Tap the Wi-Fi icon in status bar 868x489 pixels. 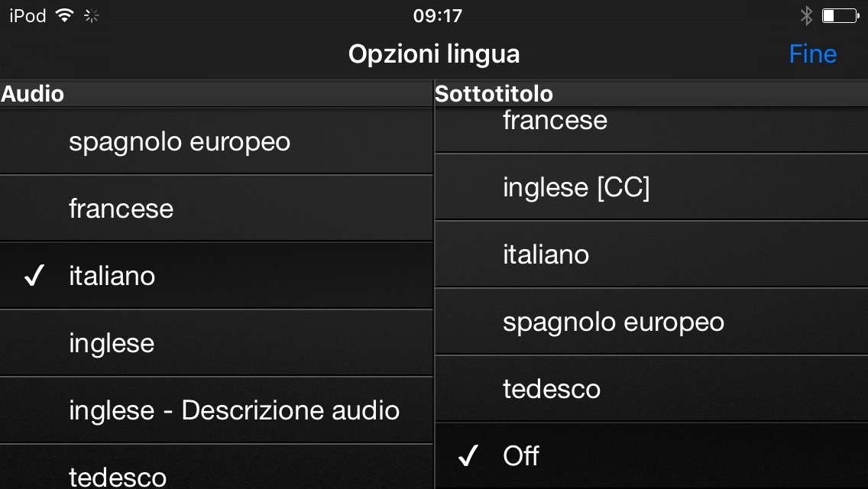tap(64, 15)
